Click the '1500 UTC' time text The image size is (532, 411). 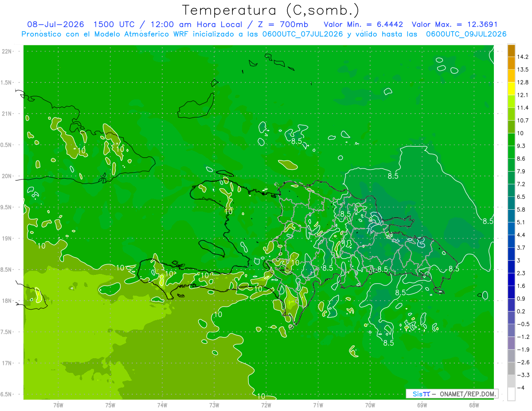[x=115, y=24]
